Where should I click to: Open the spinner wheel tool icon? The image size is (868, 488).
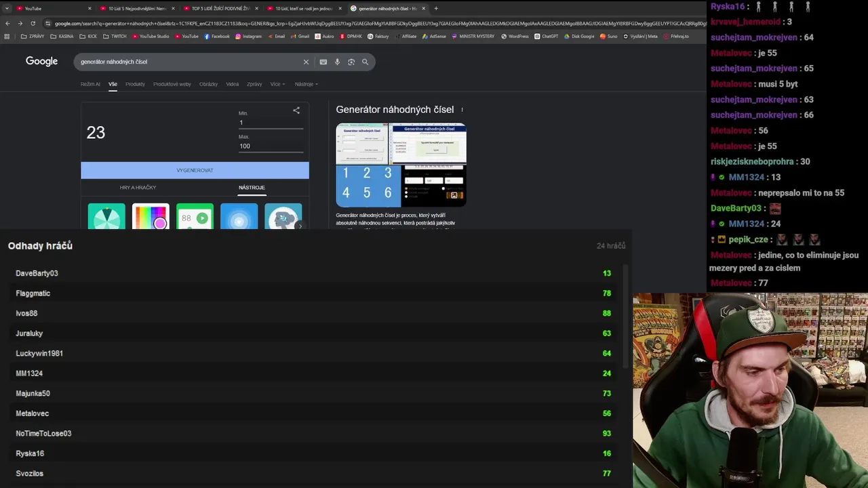pos(106,217)
